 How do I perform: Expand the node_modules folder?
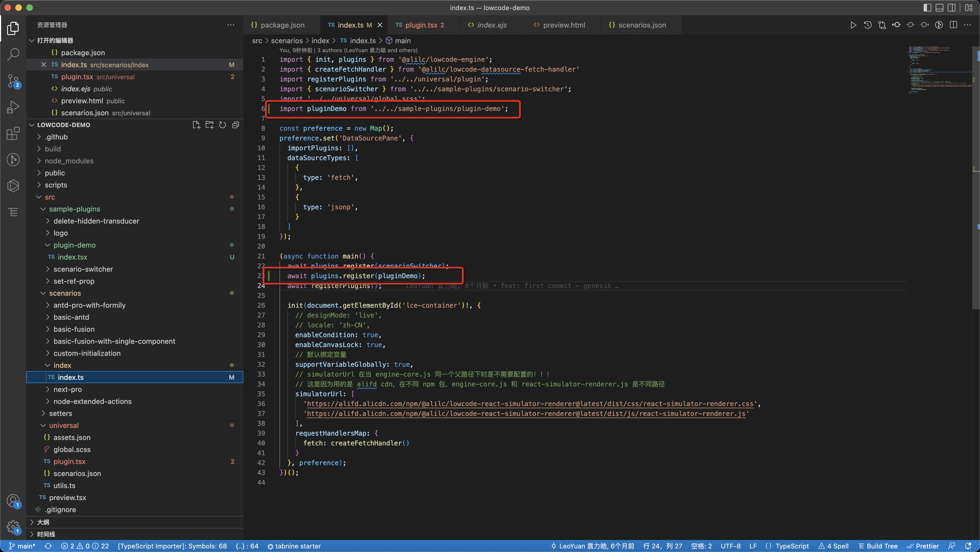click(69, 161)
